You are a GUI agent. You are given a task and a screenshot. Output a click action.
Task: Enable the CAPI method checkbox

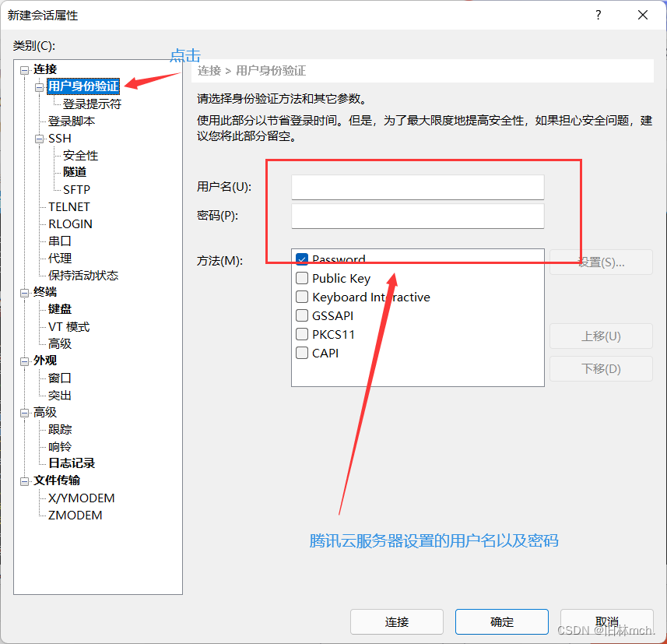tap(302, 353)
